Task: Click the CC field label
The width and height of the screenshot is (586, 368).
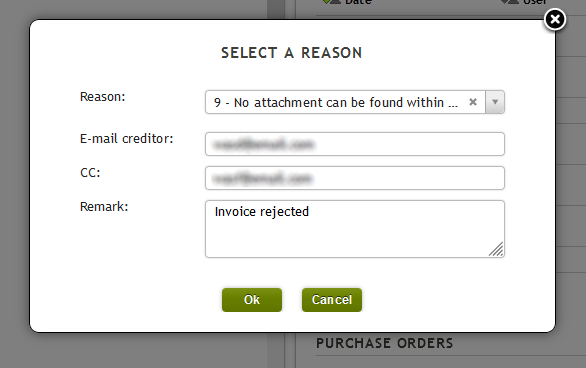Action: 90,173
